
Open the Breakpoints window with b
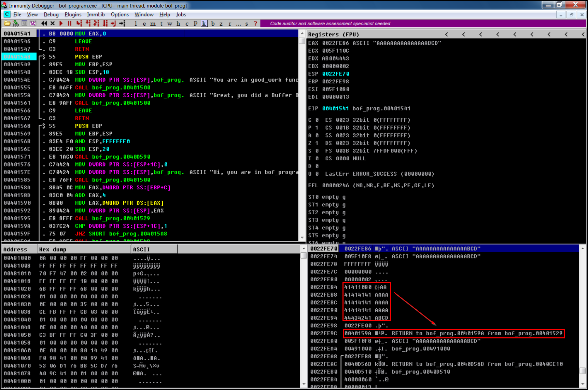[213, 24]
